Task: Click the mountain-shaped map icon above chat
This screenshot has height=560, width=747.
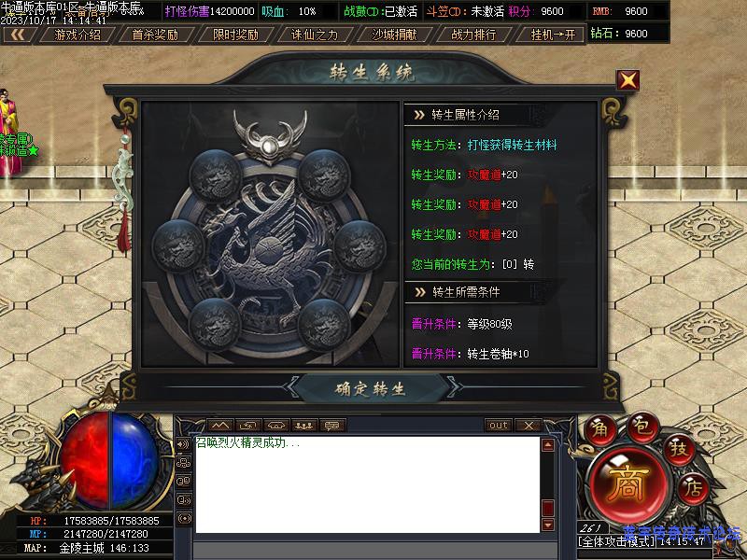Action: pos(220,426)
